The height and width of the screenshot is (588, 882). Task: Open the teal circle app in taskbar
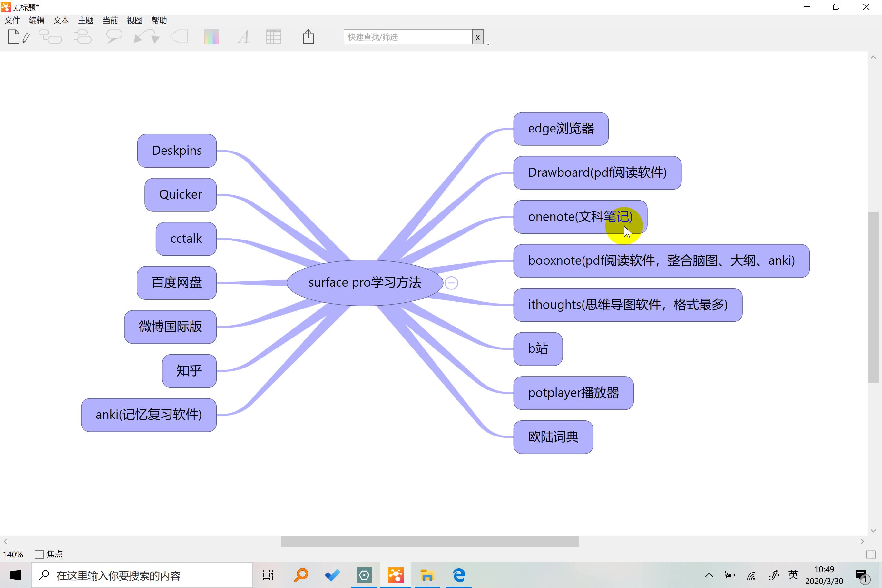pos(364,575)
